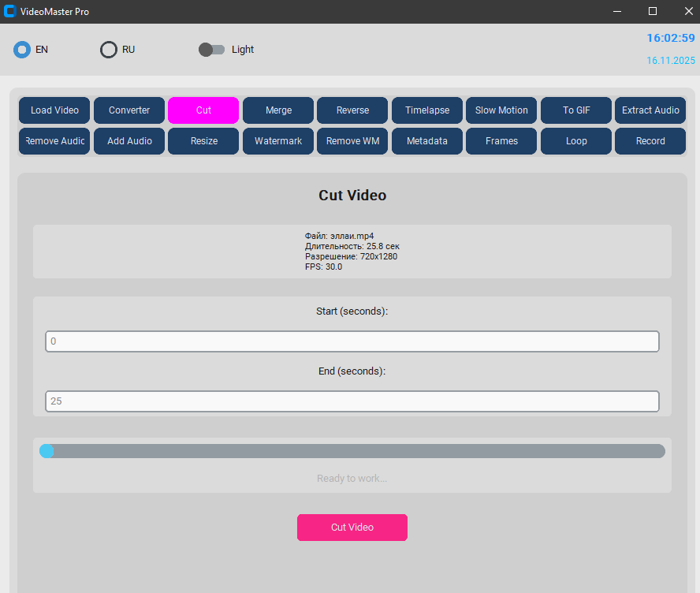Open the Load Video tab
The width and height of the screenshot is (700, 593).
54,110
